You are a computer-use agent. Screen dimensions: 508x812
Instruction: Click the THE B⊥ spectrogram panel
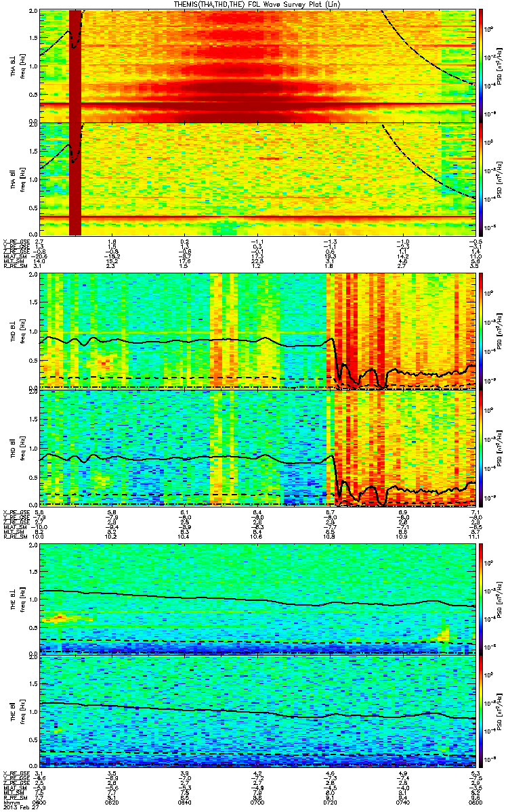click(x=257, y=598)
